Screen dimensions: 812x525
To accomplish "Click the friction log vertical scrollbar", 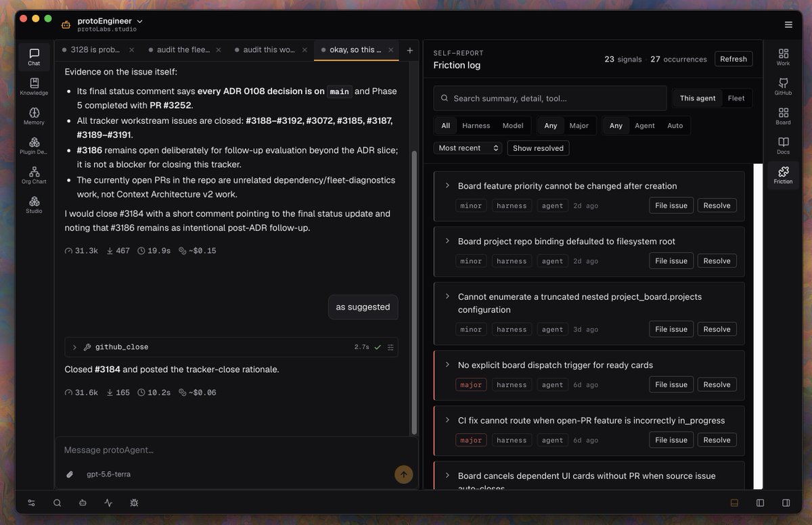I will point(758,326).
